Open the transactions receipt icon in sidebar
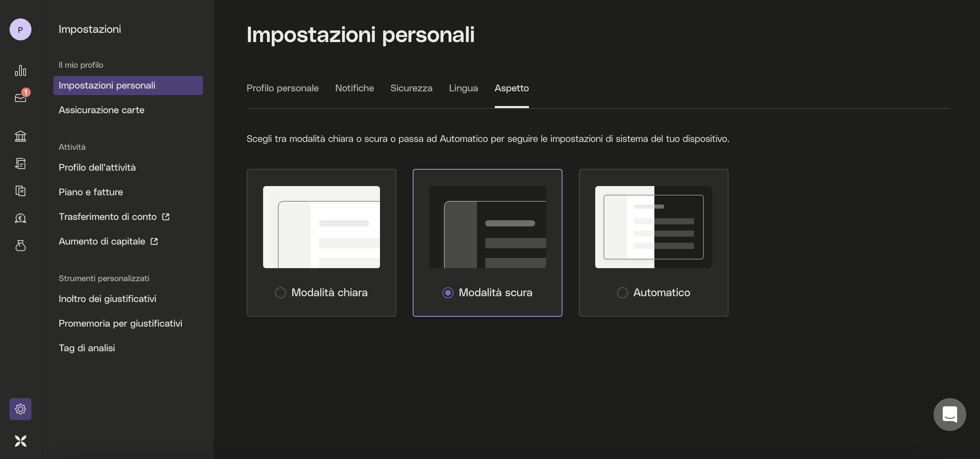Image resolution: width=980 pixels, height=459 pixels. point(21,163)
